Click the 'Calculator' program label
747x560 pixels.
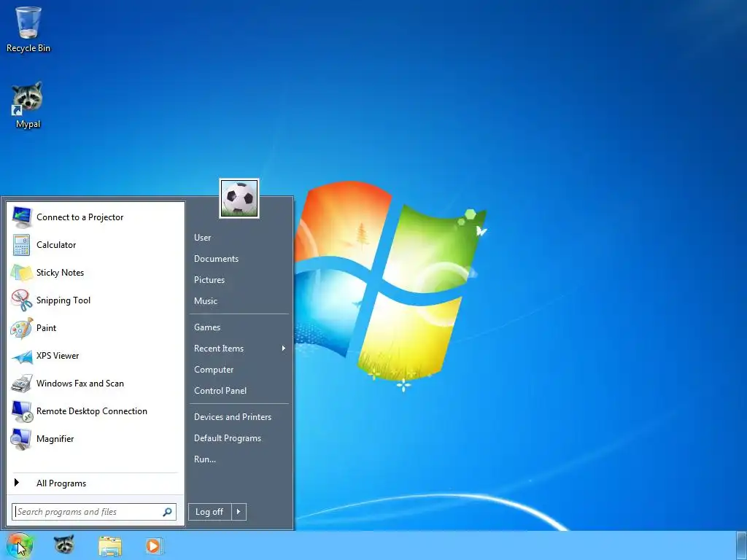56,245
